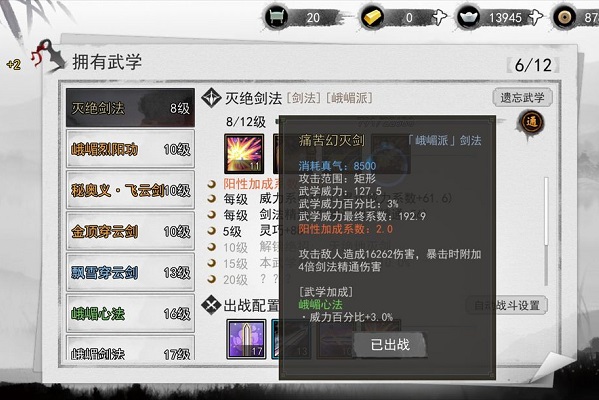Image resolution: width=599 pixels, height=400 pixels.
Task: Click the 遗忘武学 forget button
Action: tap(522, 97)
